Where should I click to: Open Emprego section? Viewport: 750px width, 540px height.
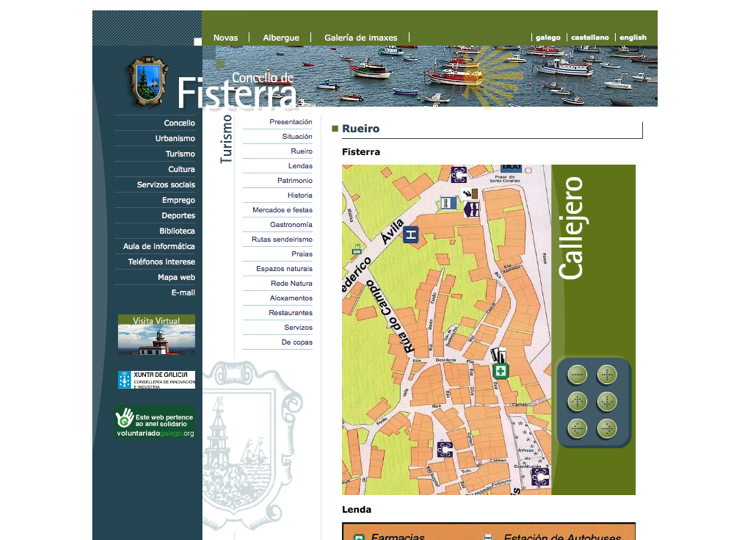(178, 200)
